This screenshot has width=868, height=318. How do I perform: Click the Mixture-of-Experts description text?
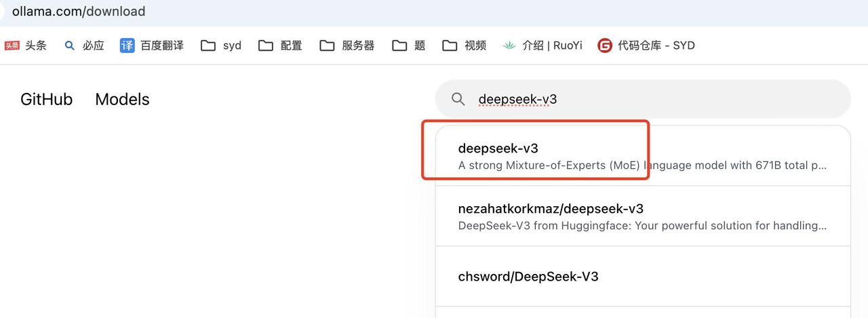pos(642,165)
